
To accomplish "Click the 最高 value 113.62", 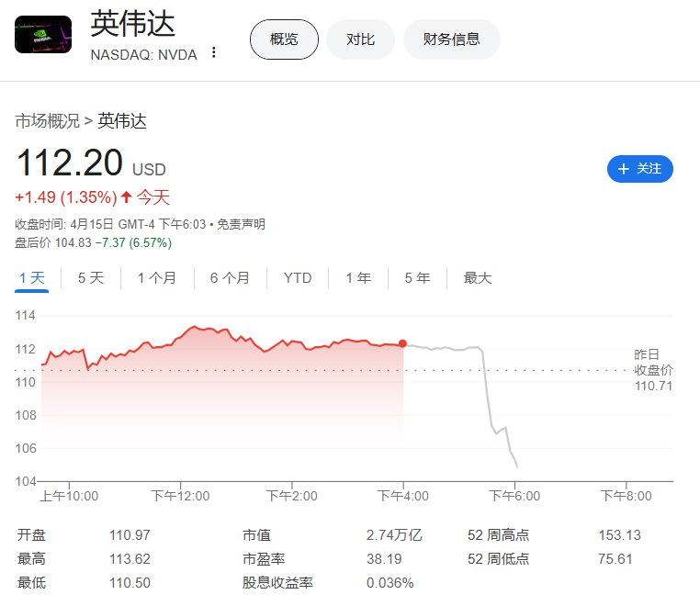I will point(130,558).
